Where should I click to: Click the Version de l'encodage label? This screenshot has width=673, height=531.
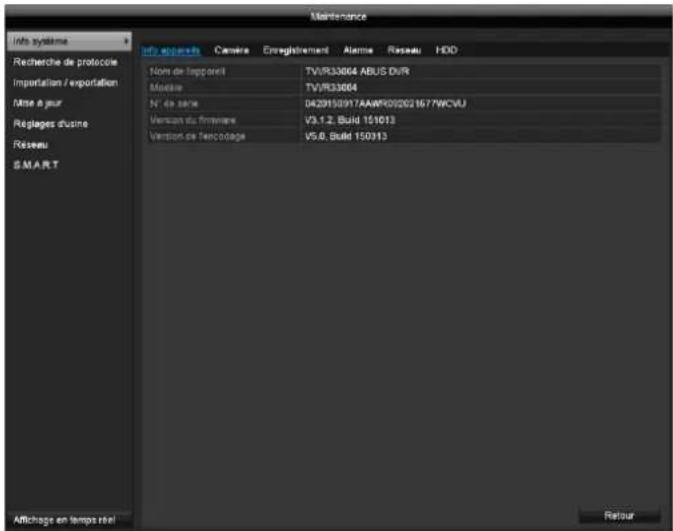pos(197,137)
